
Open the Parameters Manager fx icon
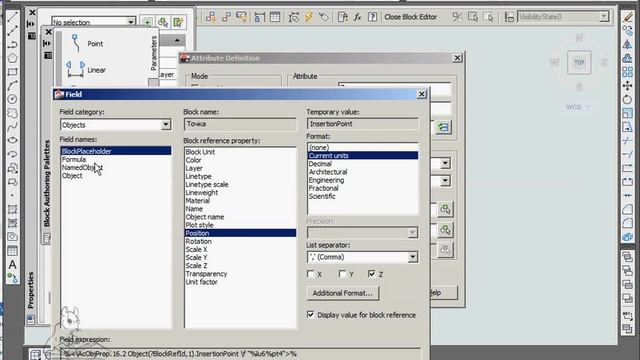coord(358,17)
